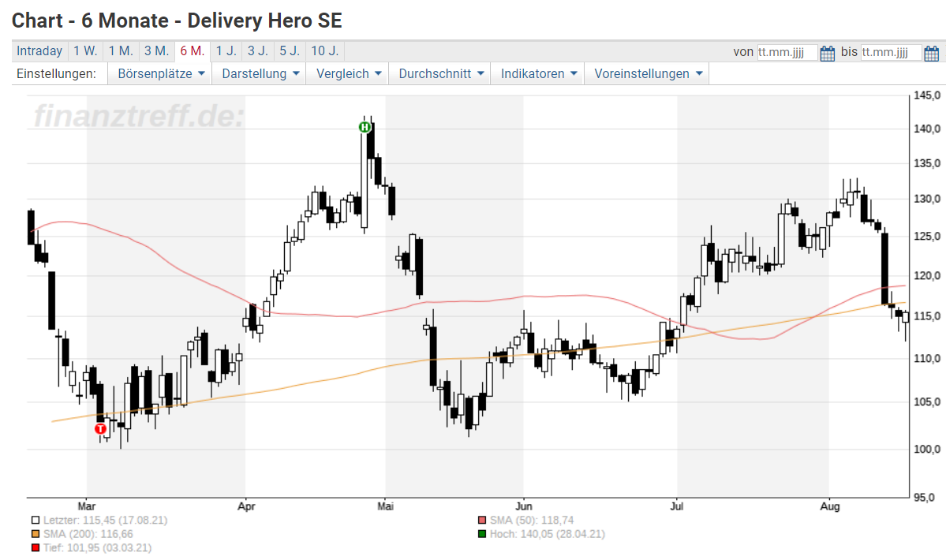Click the white Letzter legend swatch
This screenshot has height=560, width=946.
tap(36, 521)
